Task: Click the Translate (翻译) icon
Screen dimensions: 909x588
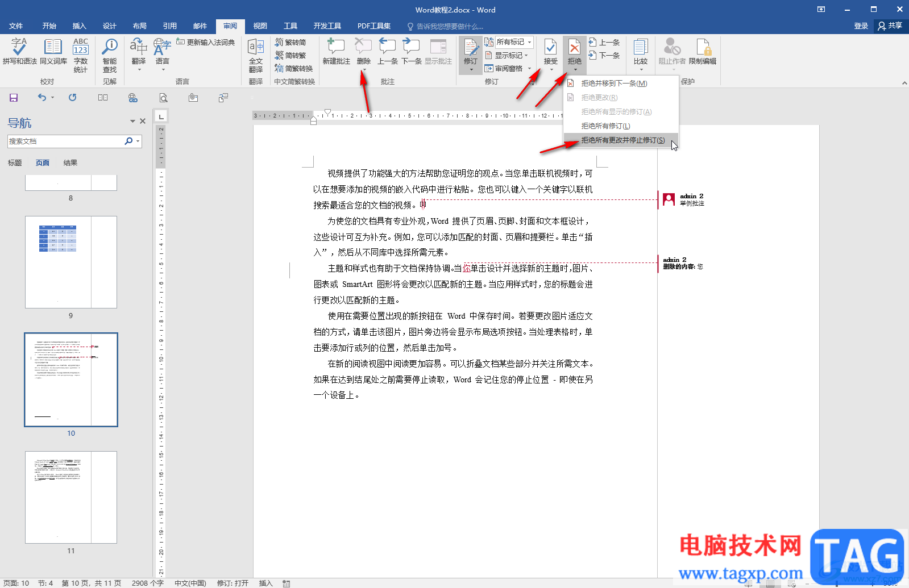Action: (x=139, y=48)
